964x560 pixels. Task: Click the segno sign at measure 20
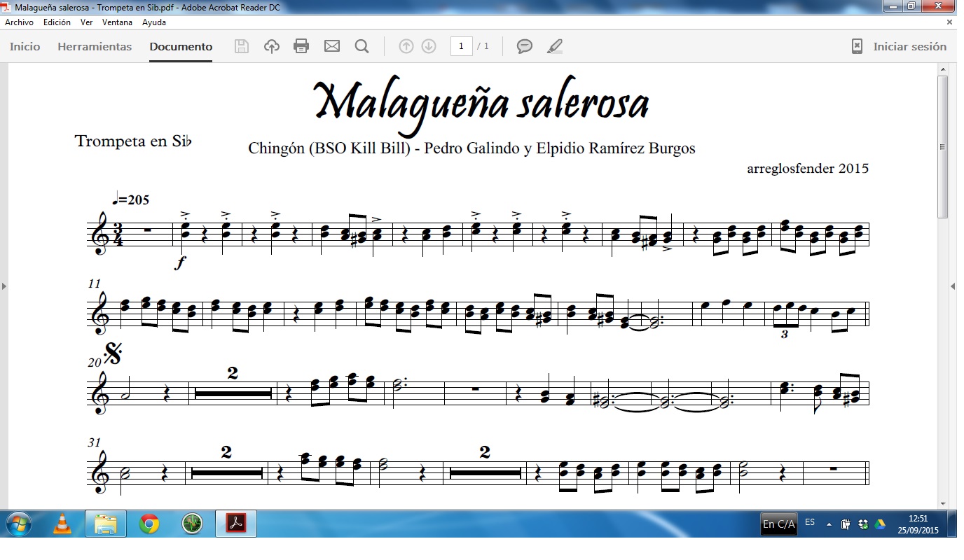pos(112,353)
